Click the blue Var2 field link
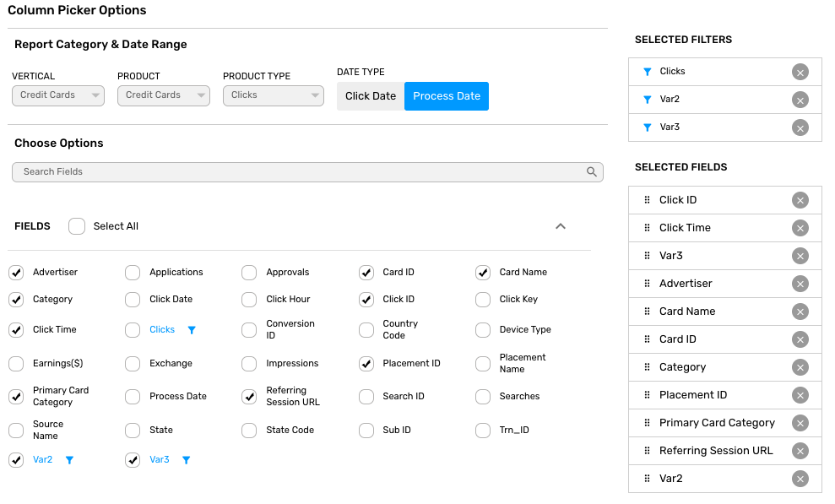Screen dimensions: 835x504 [42, 459]
